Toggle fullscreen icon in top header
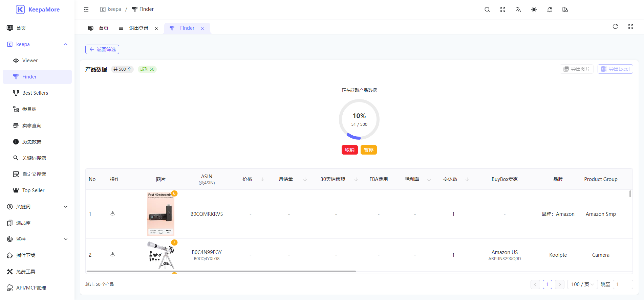Image resolution: width=644 pixels, height=300 pixels. point(503,9)
